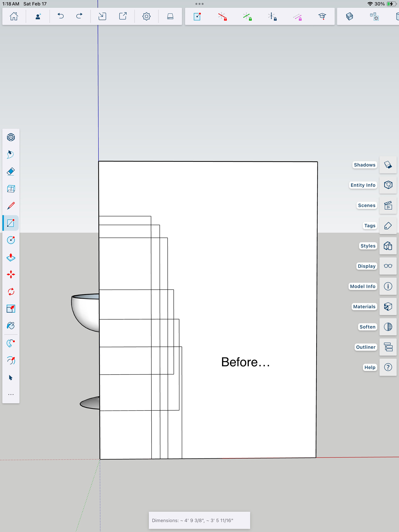Open the Materials checkered cube icon
Viewport: 399px width, 532px height.
388,307
